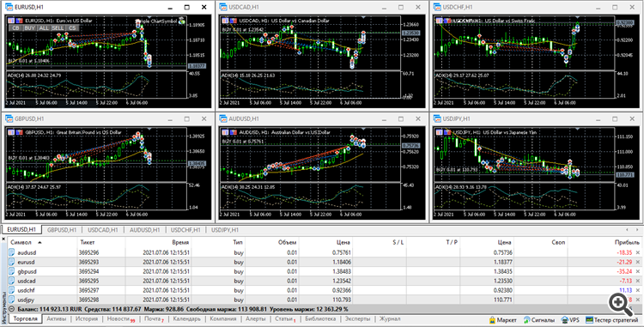Image resolution: width=644 pixels, height=327 pixels.
Task: Switch to the USDJPY,H1 chart tab
Action: pos(225,230)
